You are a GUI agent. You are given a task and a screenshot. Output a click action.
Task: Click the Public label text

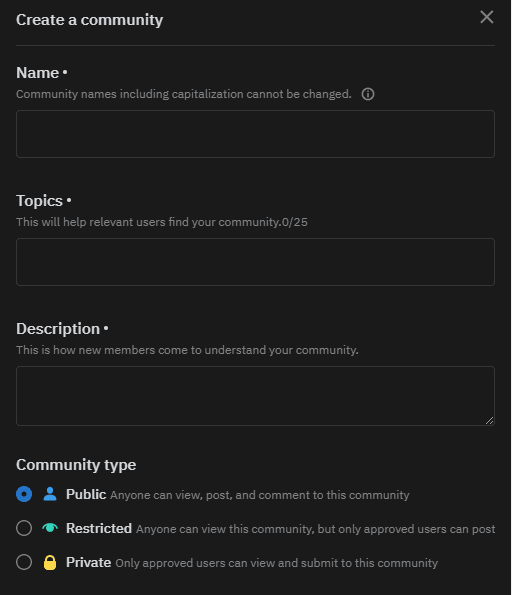(86, 494)
